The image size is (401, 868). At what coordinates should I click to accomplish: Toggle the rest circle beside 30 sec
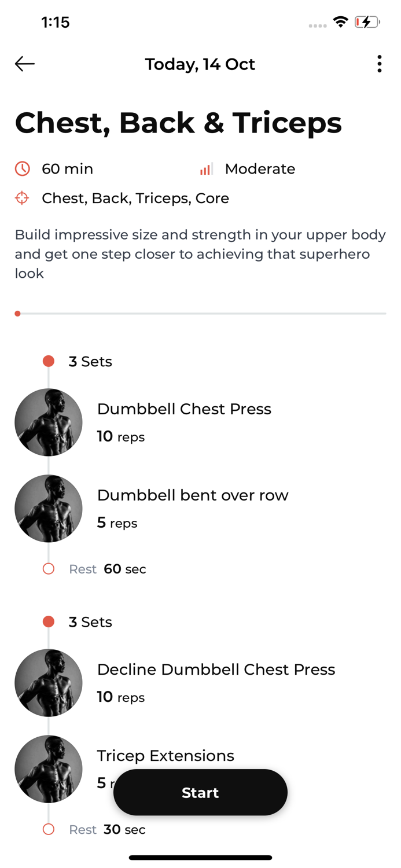pyautogui.click(x=49, y=829)
